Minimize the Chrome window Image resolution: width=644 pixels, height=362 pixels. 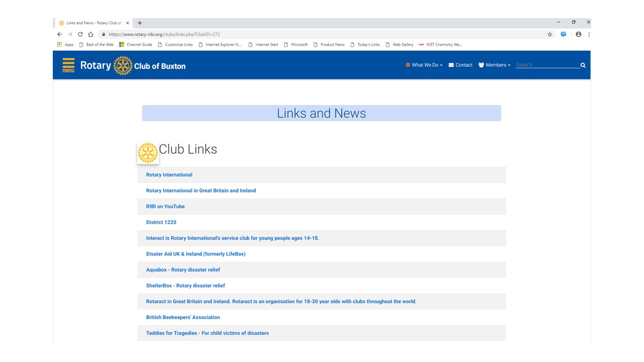click(558, 22)
